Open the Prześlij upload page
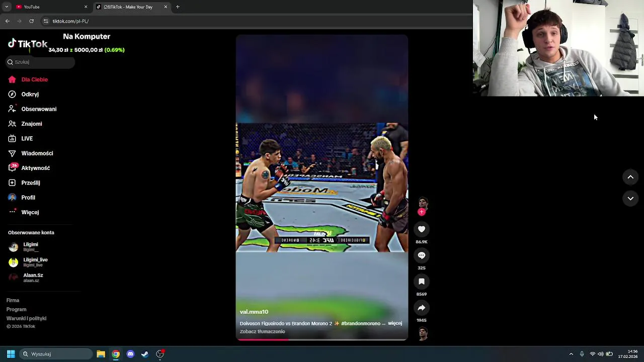This screenshot has height=362, width=644. pyautogui.click(x=24, y=183)
